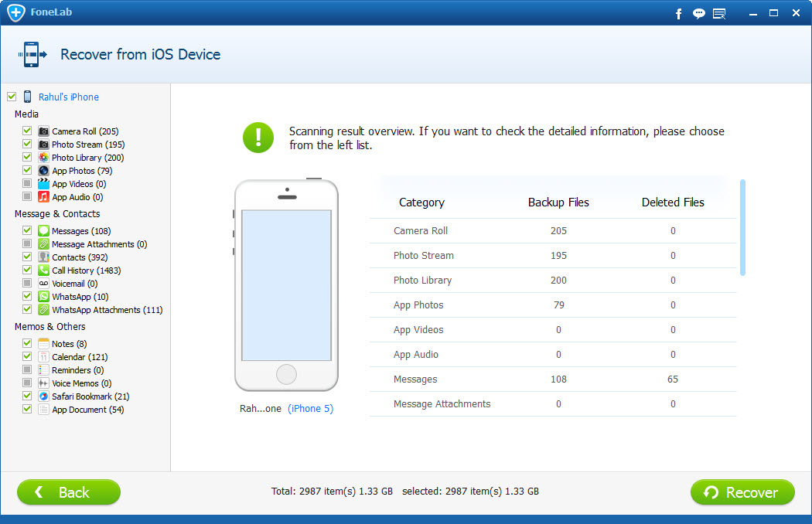The image size is (812, 524).
Task: Open the feedback chat bubble icon
Action: 698,13
